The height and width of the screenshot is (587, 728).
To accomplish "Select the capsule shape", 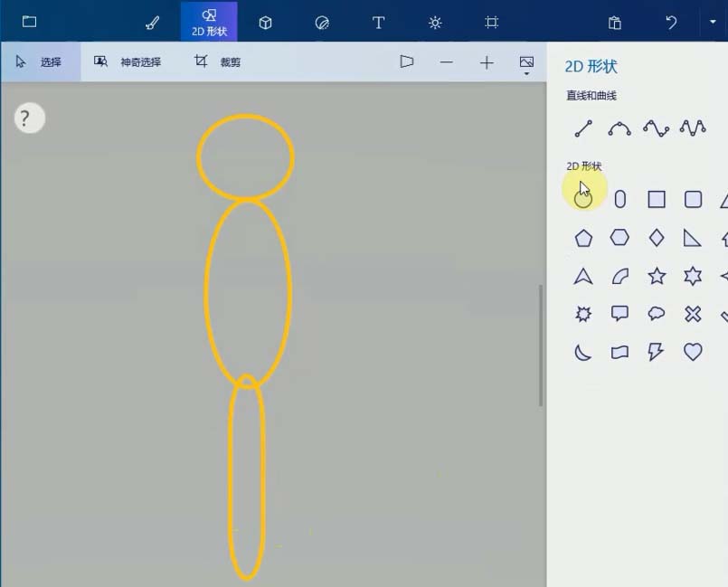I will pos(619,200).
